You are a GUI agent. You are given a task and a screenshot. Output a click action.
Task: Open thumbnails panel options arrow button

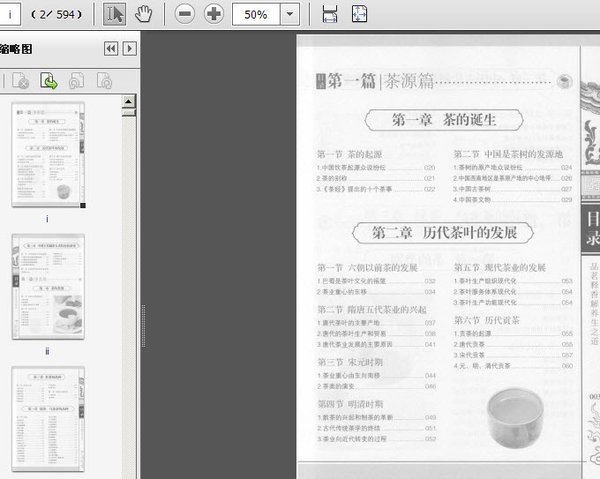[x=129, y=48]
